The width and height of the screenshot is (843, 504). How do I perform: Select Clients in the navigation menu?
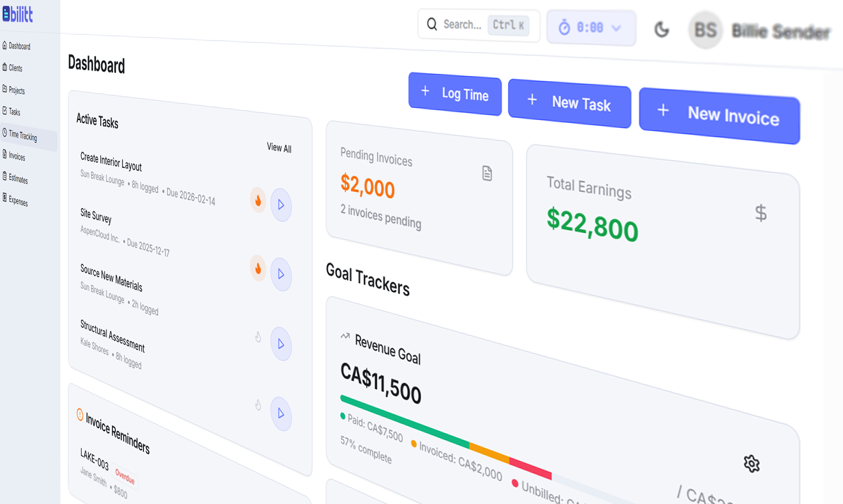15,68
